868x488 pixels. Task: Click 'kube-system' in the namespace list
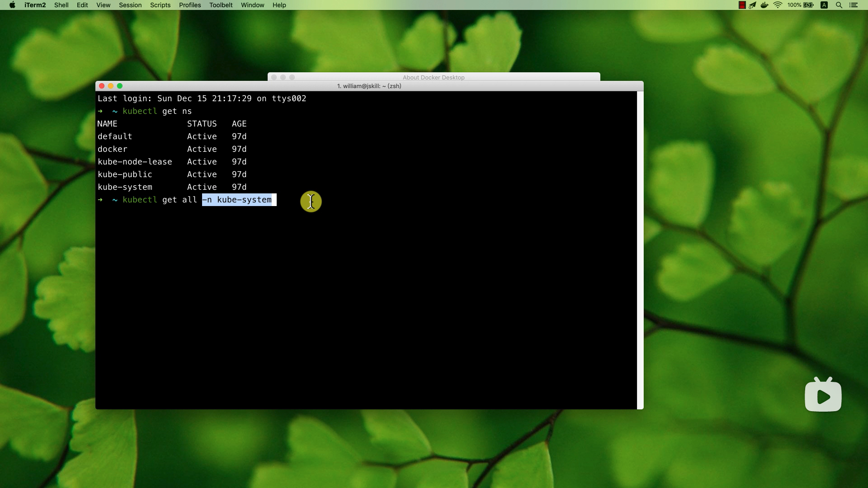pos(125,187)
